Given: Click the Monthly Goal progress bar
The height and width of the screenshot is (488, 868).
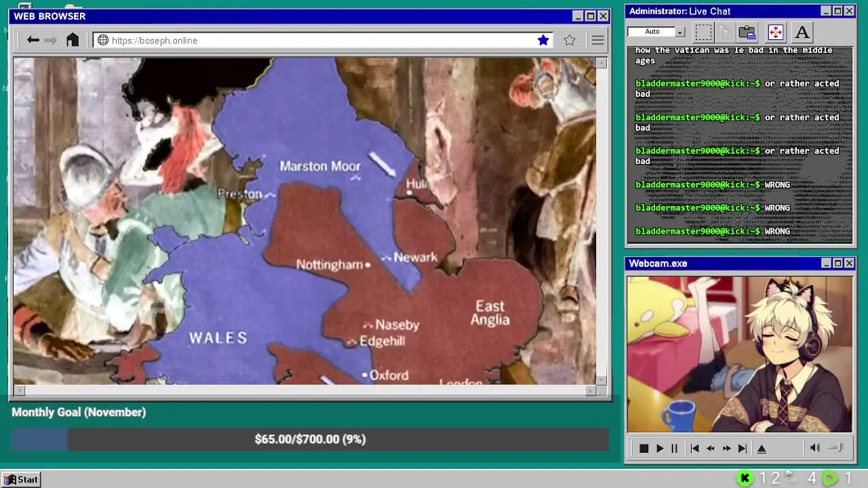Looking at the screenshot, I should pos(310,439).
